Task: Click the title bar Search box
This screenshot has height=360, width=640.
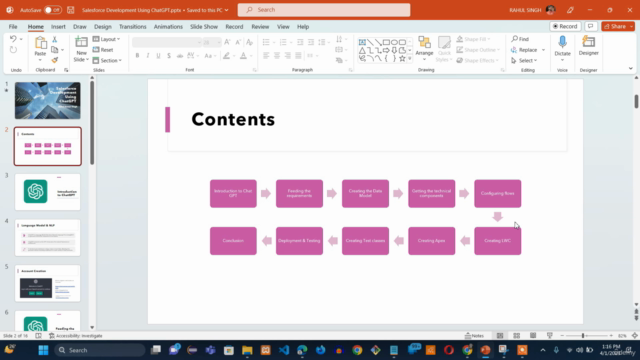Action: click(x=324, y=10)
